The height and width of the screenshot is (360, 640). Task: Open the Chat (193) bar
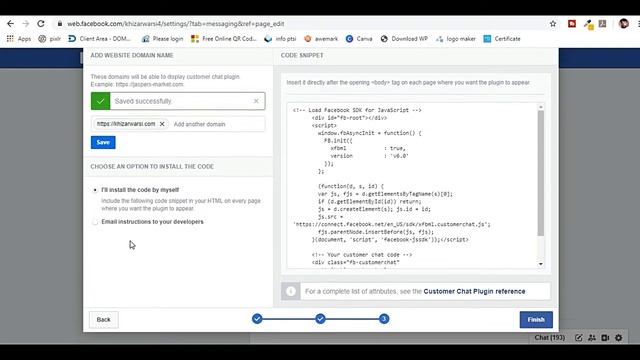549,338
